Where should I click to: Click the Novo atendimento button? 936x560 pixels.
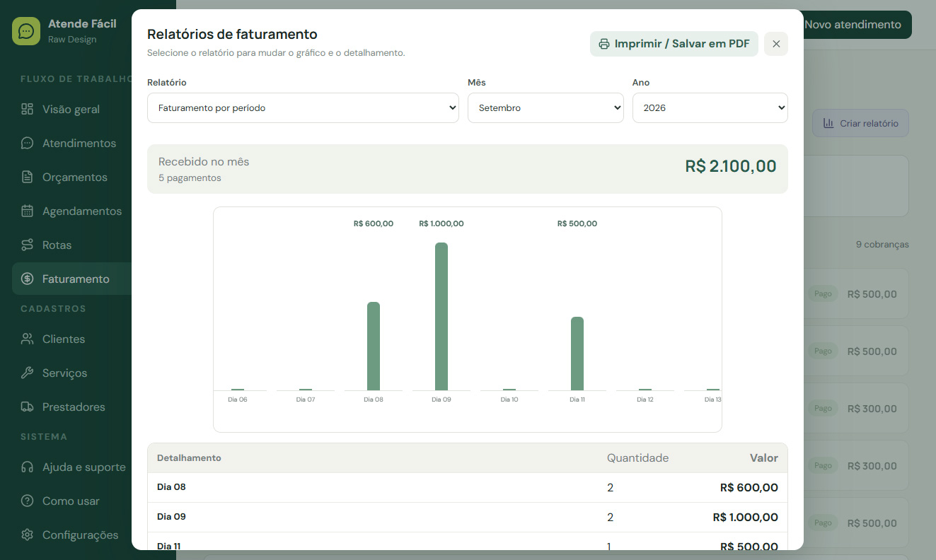(857, 24)
